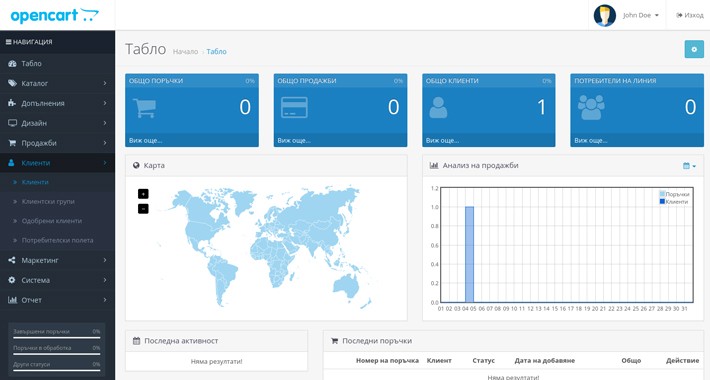Click the Клиенти legend color swatch
The height and width of the screenshot is (380, 710).
[x=662, y=202]
